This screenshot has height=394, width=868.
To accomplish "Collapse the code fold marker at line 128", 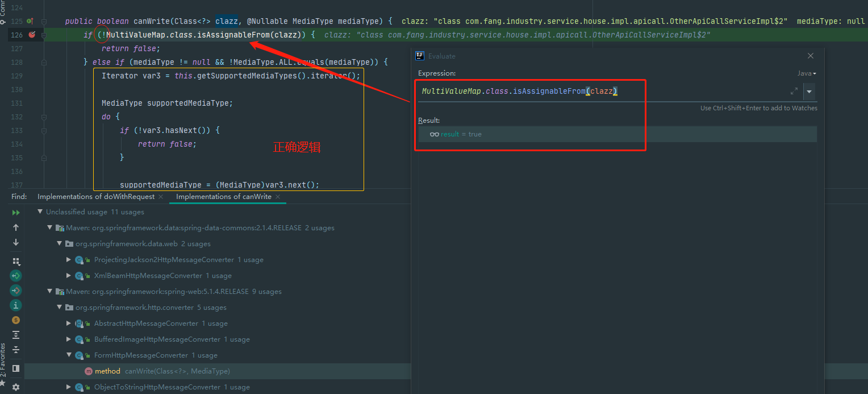I will [x=44, y=62].
